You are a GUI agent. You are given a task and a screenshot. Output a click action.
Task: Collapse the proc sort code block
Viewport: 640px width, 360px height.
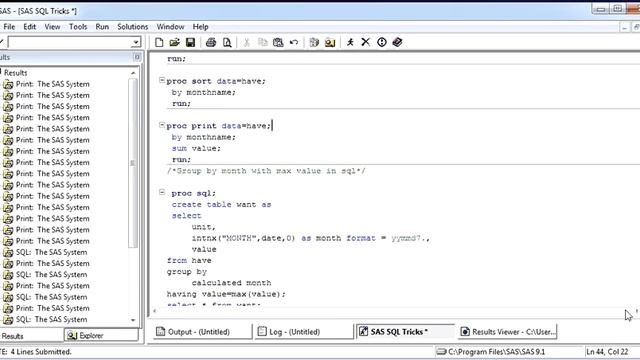pyautogui.click(x=162, y=80)
